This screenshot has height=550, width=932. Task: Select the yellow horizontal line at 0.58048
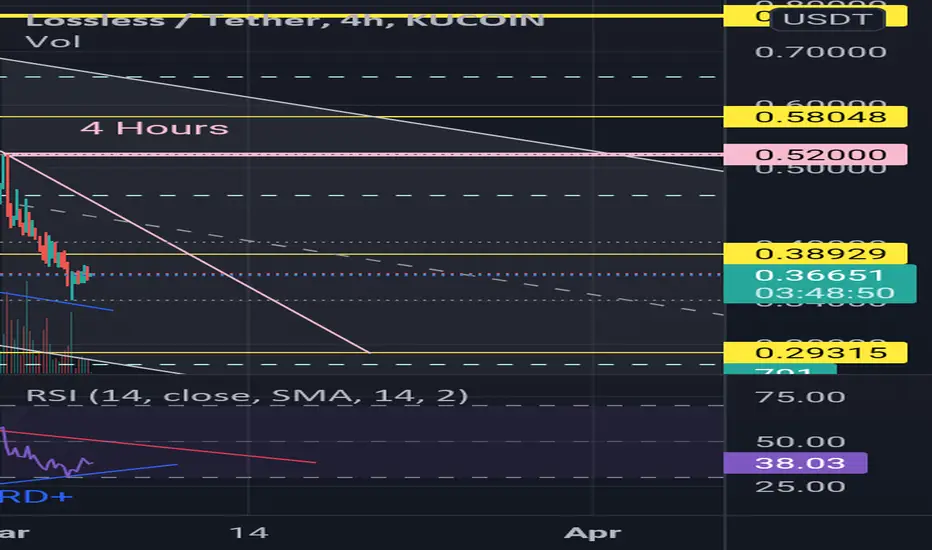361,117
